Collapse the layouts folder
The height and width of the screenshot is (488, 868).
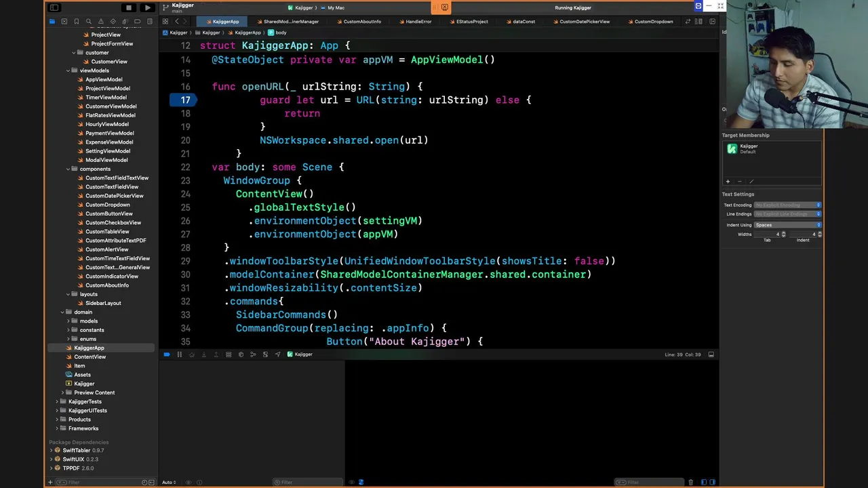68,294
